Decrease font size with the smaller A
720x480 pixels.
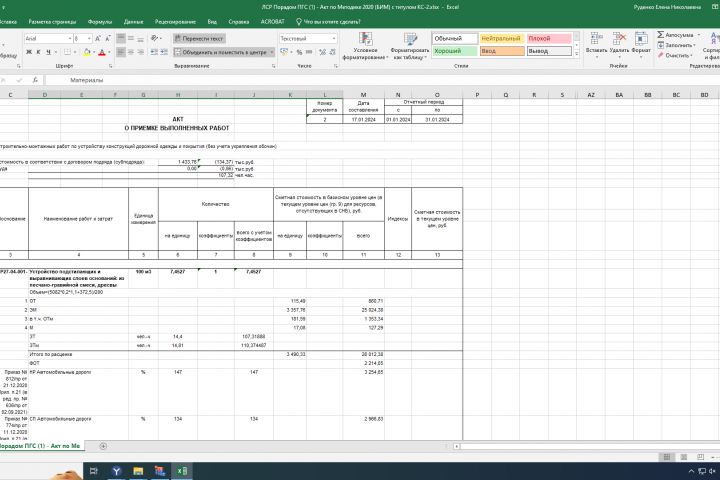click(x=107, y=39)
